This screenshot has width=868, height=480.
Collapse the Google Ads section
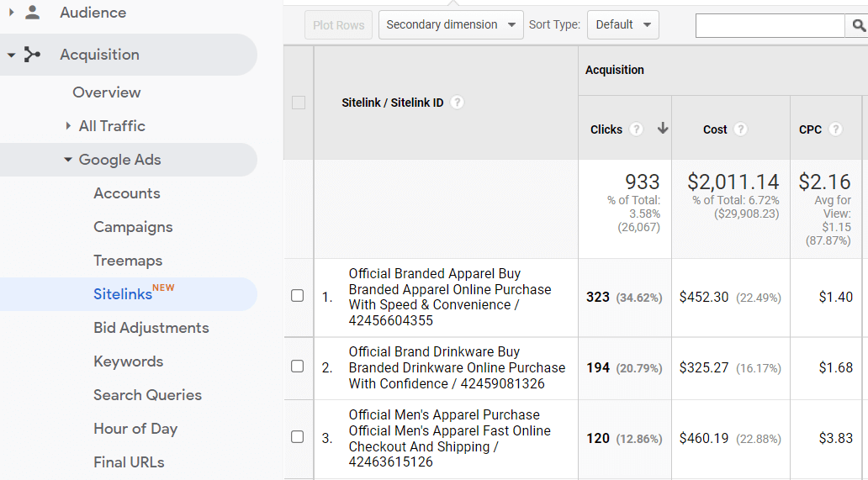[x=68, y=160]
